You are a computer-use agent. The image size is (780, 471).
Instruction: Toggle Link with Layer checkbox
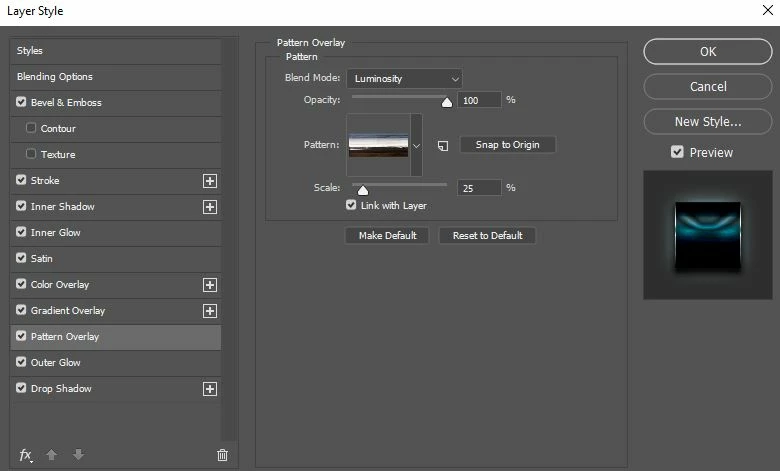[x=351, y=205]
